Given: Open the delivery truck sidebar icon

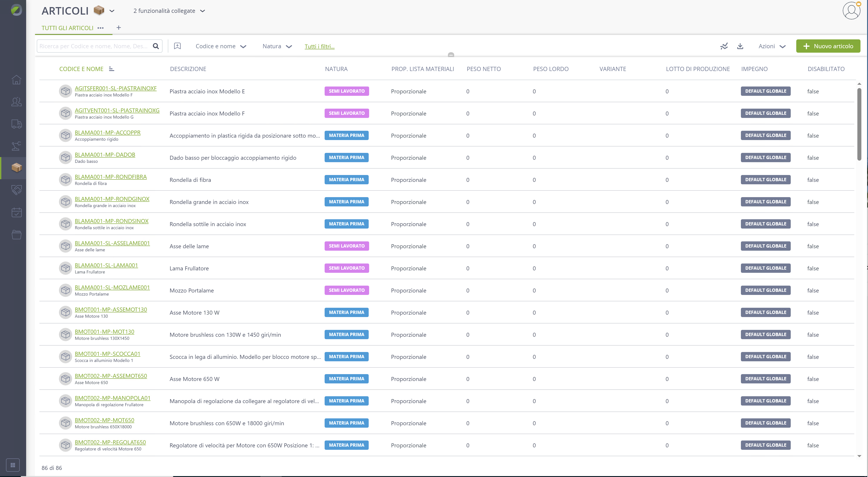Looking at the screenshot, I should tap(16, 124).
